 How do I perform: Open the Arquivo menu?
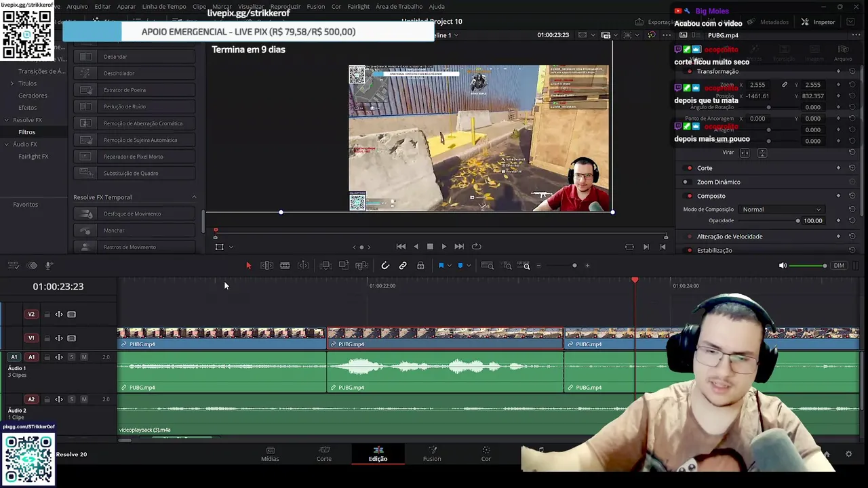pyautogui.click(x=77, y=7)
